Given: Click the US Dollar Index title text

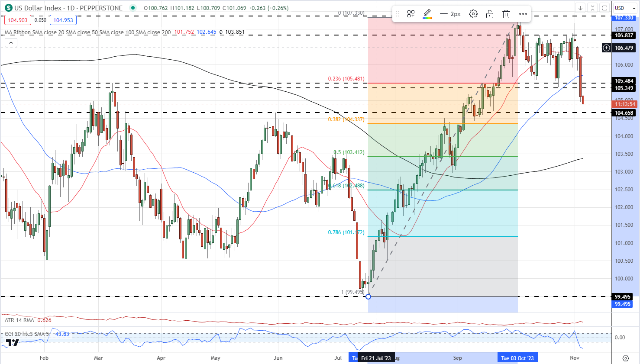Looking at the screenshot, I should coord(38,8).
